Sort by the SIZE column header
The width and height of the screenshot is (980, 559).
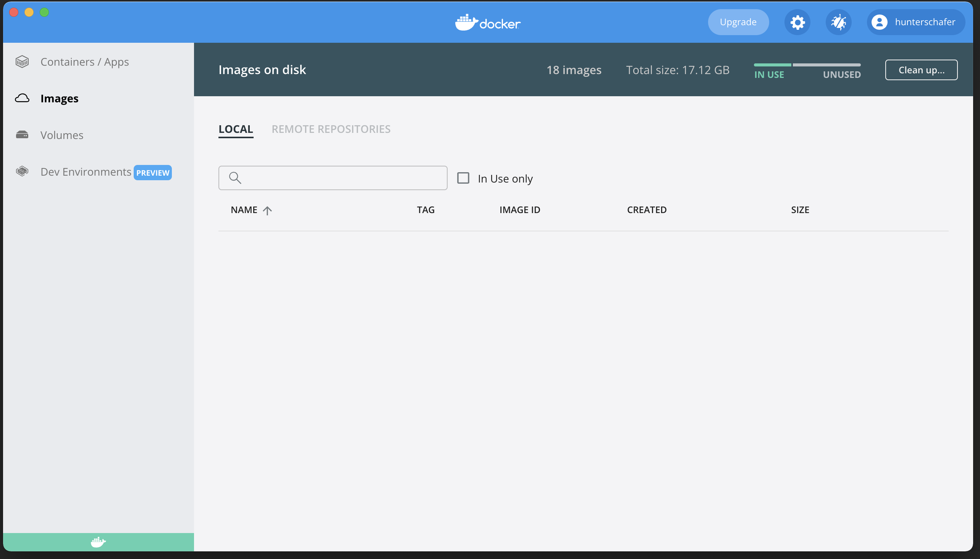pos(800,210)
